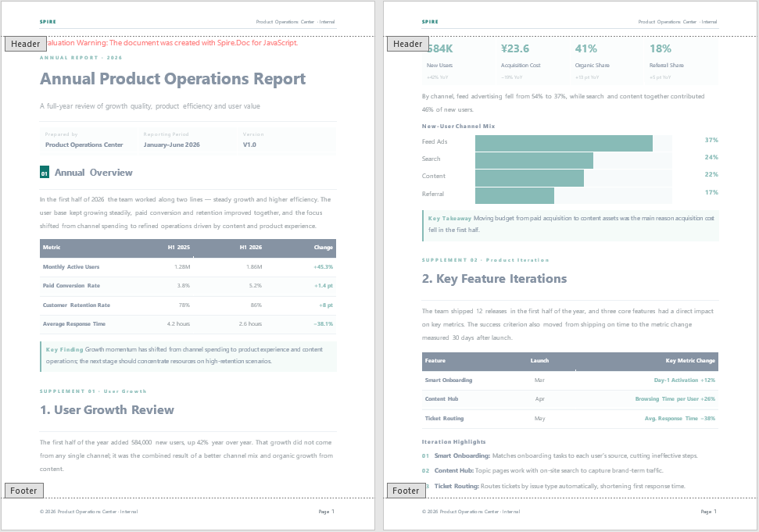Viewport: 759px width, 532px height.
Task: Click the "Annual Product Operations Report" title
Action: 173,79
